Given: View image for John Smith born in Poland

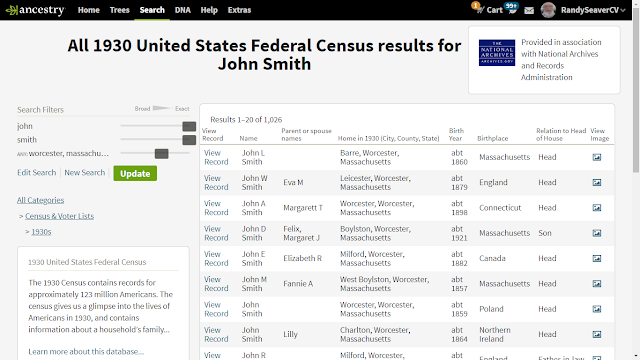Looking at the screenshot, I should pyautogui.click(x=597, y=309).
